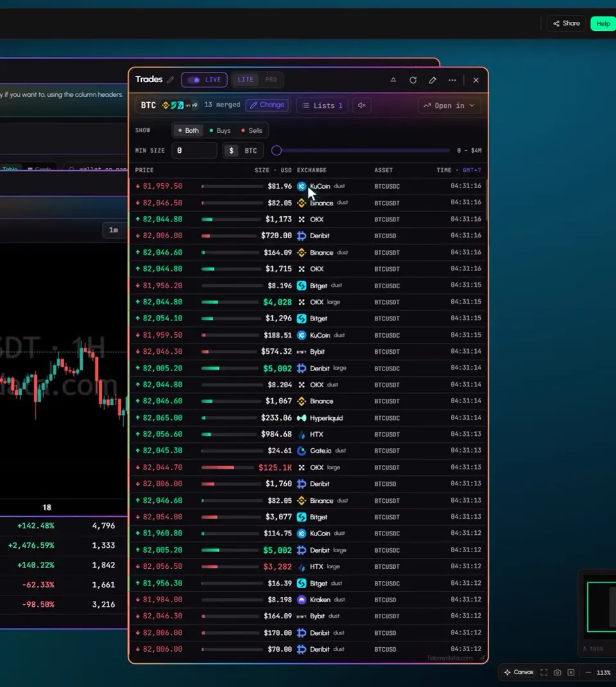Open the three-dot more options menu
The height and width of the screenshot is (687, 616).
[x=452, y=80]
